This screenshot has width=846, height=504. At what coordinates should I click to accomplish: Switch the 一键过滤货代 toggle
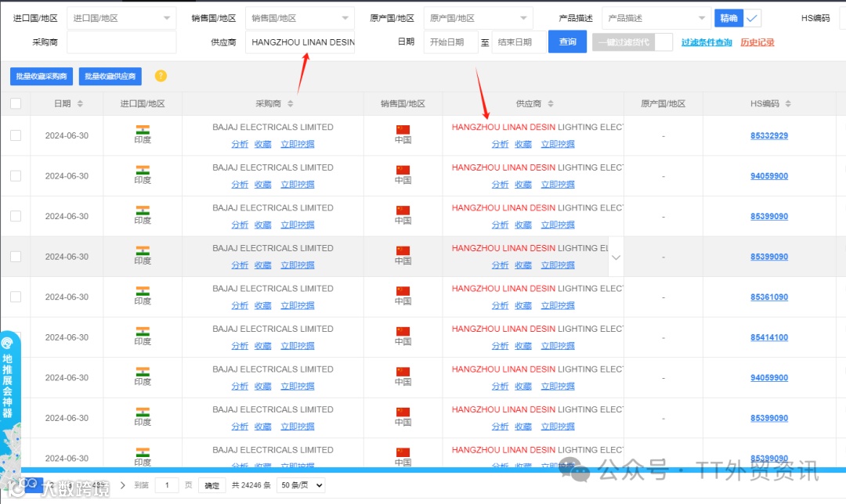(632, 42)
